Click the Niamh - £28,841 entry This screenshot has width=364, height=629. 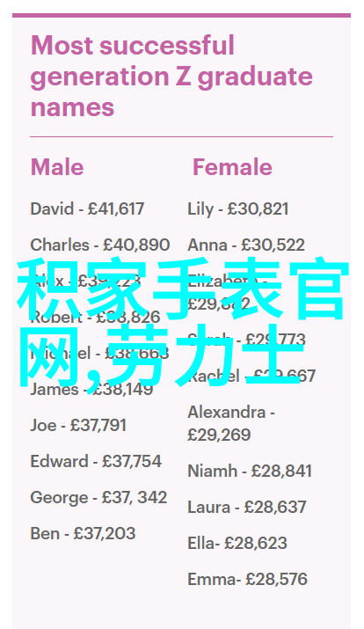tap(250, 471)
